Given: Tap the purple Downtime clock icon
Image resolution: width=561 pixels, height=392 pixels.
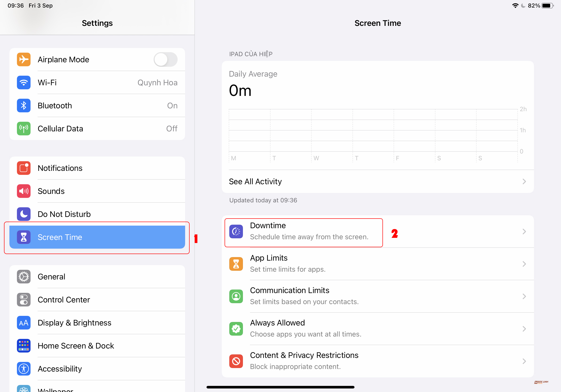Looking at the screenshot, I should pos(236,231).
